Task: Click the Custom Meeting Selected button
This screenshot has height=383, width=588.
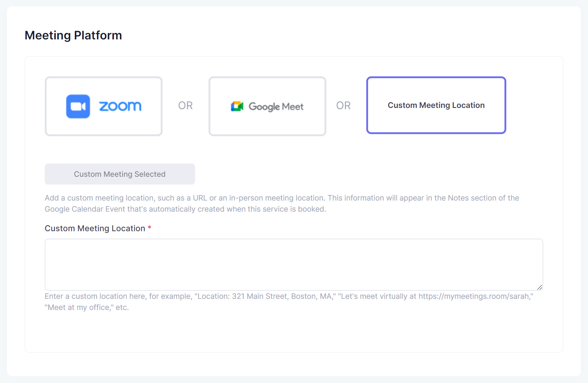Action: click(120, 174)
